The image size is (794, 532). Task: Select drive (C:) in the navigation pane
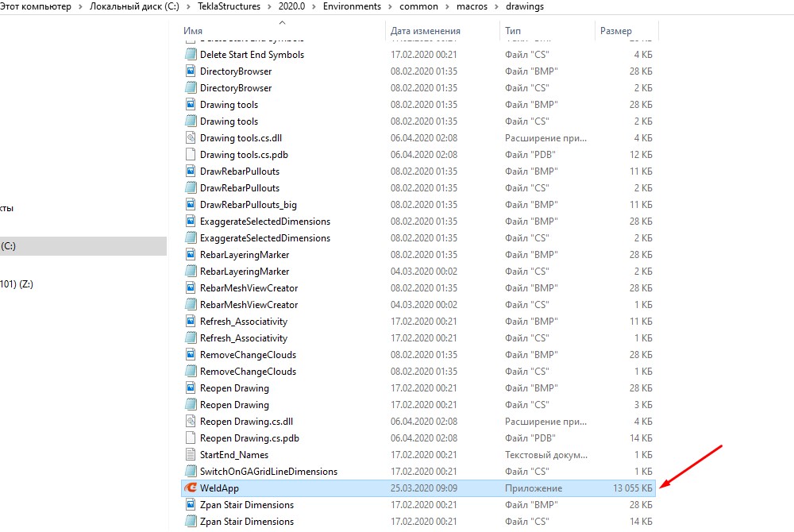(8, 246)
